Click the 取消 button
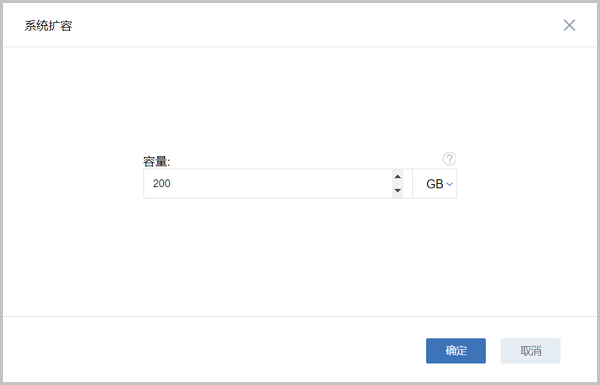Screen dimensions: 600x385 [x=530, y=351]
